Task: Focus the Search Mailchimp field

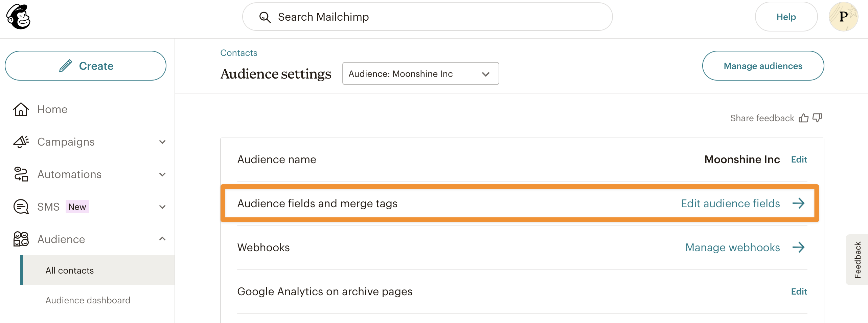Action: (427, 17)
